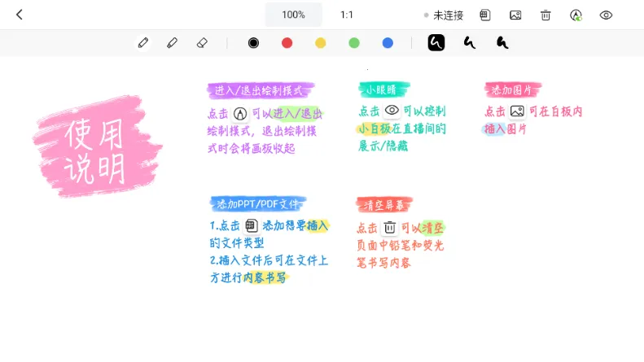Select the highlighter pen tool
This screenshot has width=644, height=362.
(172, 42)
